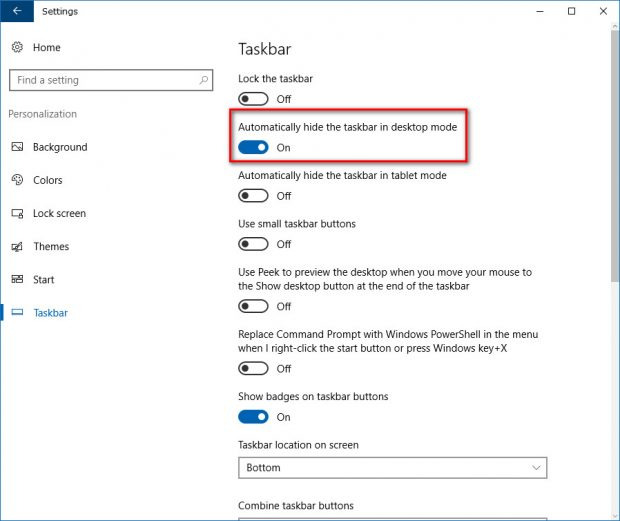
Task: Maximize the Settings window
Action: [571, 11]
